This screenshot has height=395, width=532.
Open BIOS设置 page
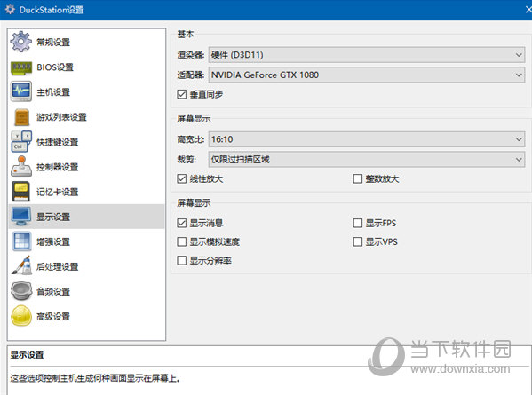[x=86, y=67]
